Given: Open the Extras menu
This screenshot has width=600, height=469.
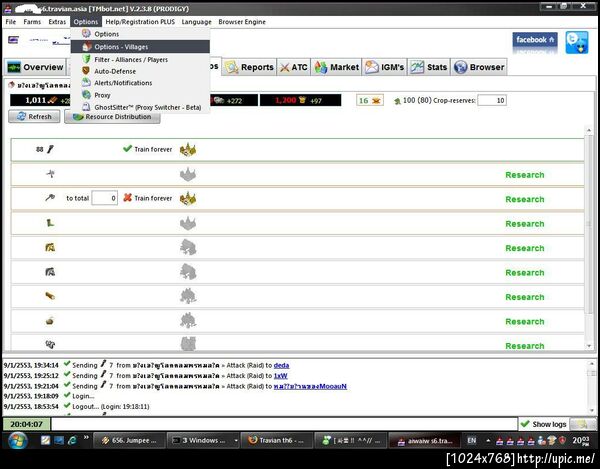Looking at the screenshot, I should click(57, 22).
